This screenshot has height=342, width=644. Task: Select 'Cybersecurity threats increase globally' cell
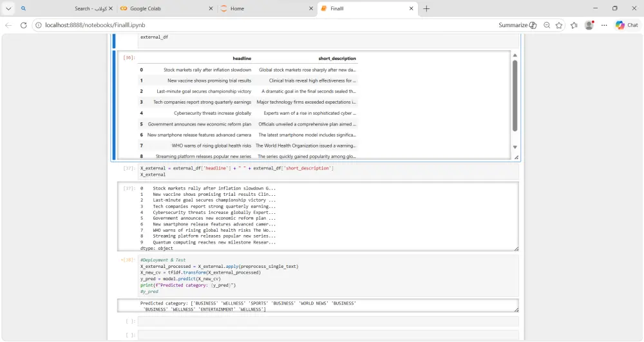[x=213, y=113]
